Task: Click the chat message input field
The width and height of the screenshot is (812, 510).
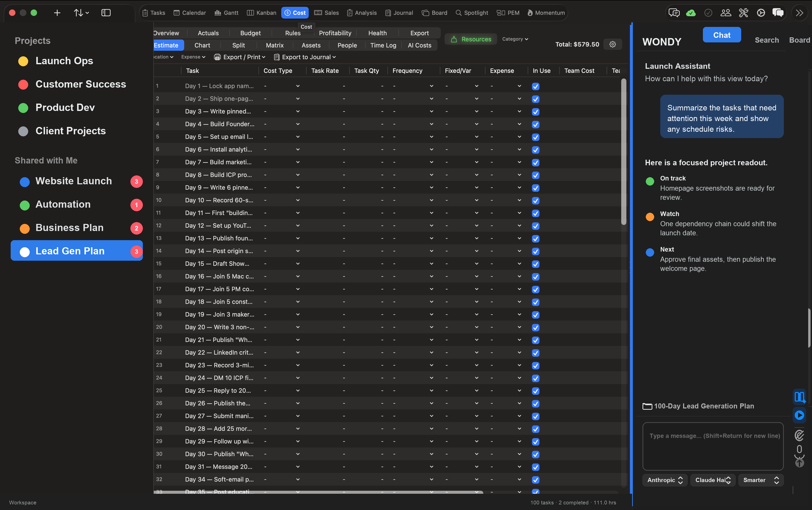Action: pos(713,446)
